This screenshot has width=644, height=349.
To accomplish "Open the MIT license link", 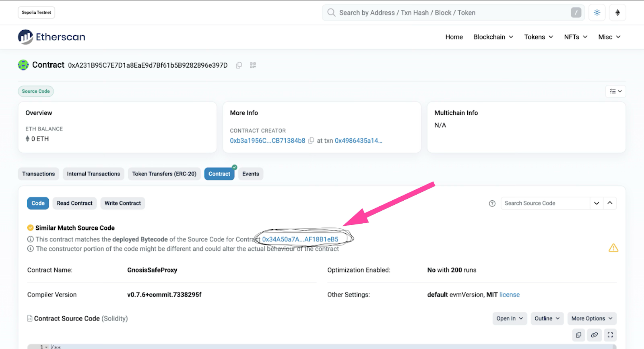I will pos(509,295).
